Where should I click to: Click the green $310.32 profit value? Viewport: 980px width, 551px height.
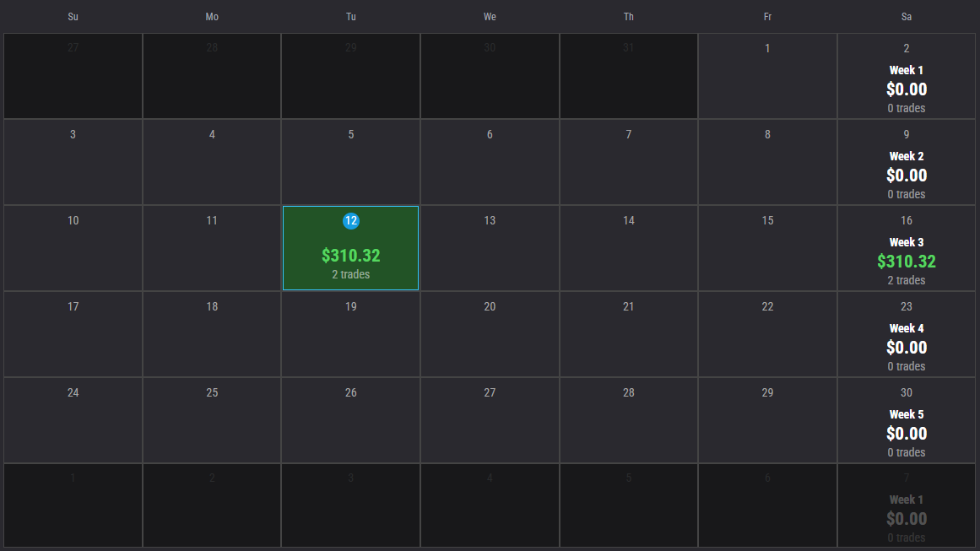pos(350,255)
